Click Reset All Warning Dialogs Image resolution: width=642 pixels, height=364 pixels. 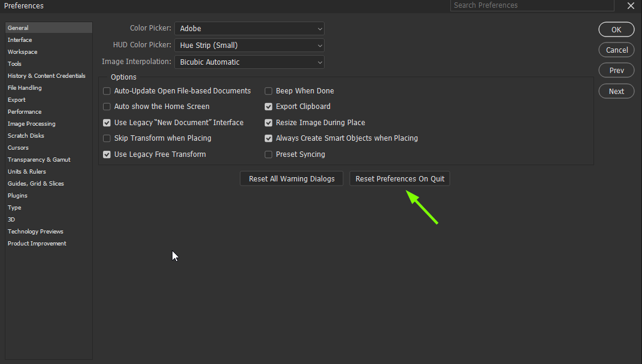(x=291, y=178)
